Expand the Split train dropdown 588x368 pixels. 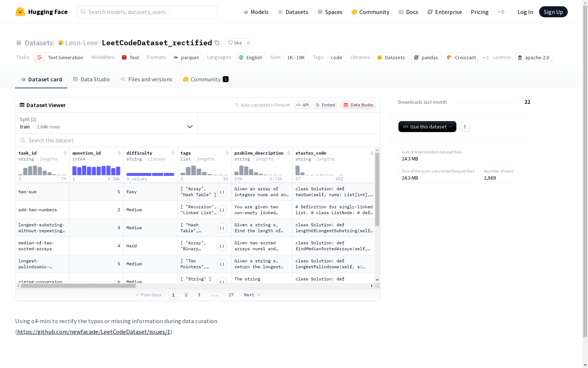pyautogui.click(x=107, y=123)
